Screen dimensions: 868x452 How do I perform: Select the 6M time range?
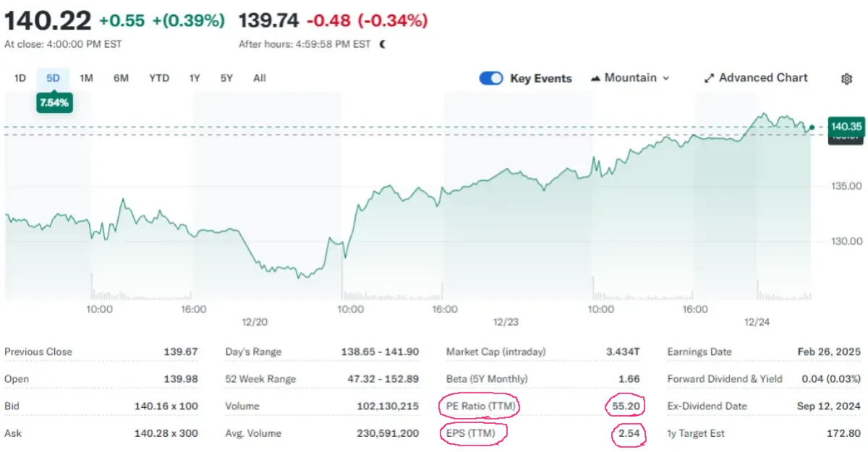(121, 78)
